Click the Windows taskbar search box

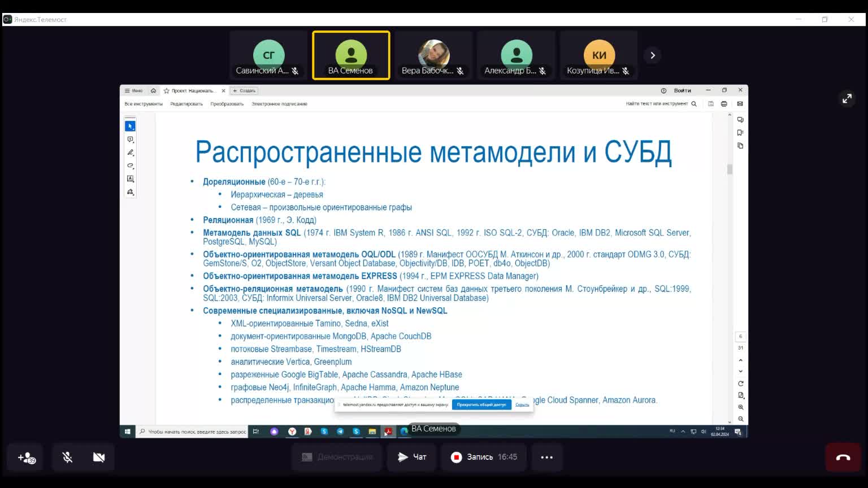tap(192, 432)
